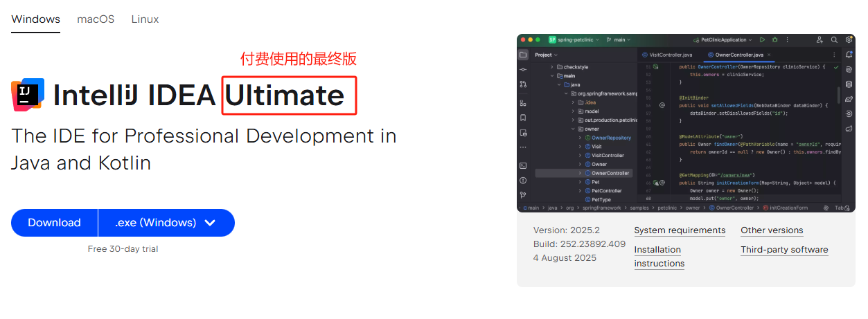868x319 pixels.
Task: Expand the model package chevron
Action: [x=572, y=111]
